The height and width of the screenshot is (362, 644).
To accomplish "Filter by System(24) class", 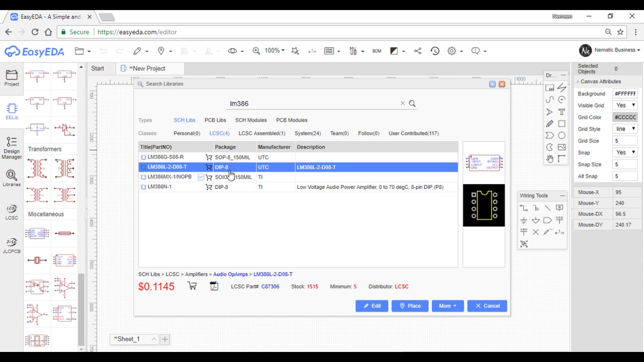I will pos(308,133).
